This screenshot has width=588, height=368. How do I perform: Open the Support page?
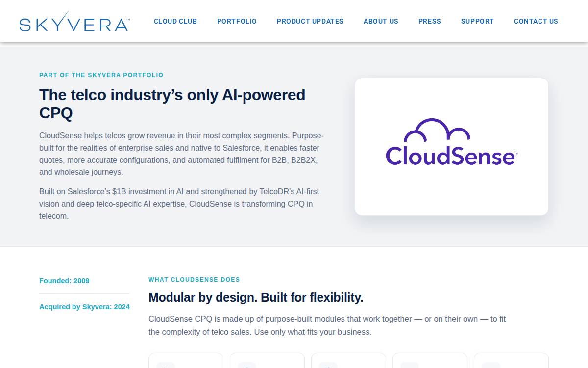pos(477,21)
